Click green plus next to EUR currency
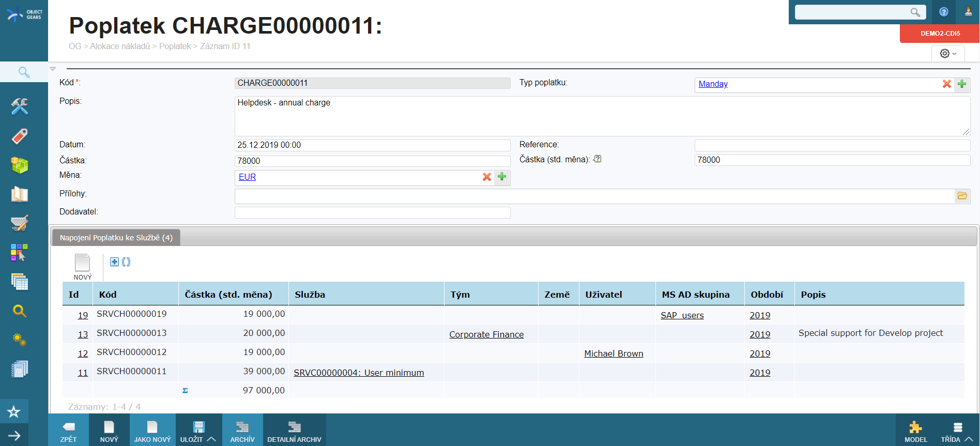Viewport: 980px width, 446px height. click(502, 177)
